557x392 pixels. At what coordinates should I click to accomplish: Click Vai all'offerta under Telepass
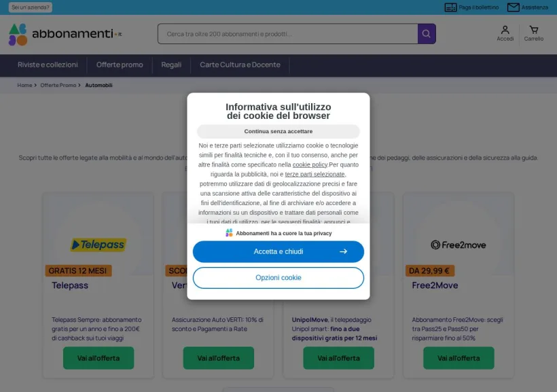click(98, 358)
